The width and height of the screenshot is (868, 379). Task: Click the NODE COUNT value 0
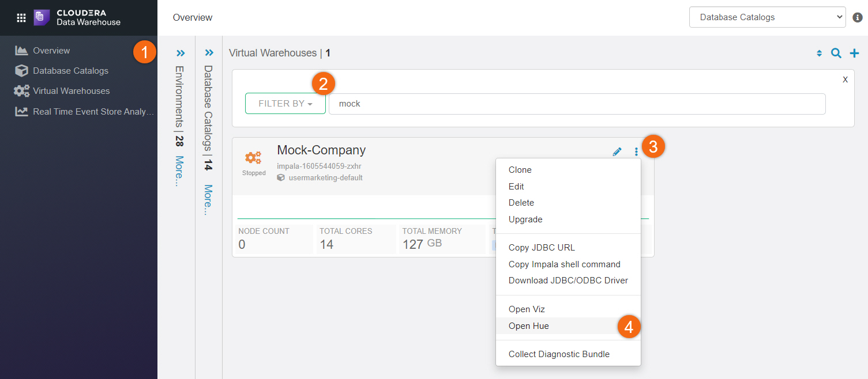coord(242,245)
